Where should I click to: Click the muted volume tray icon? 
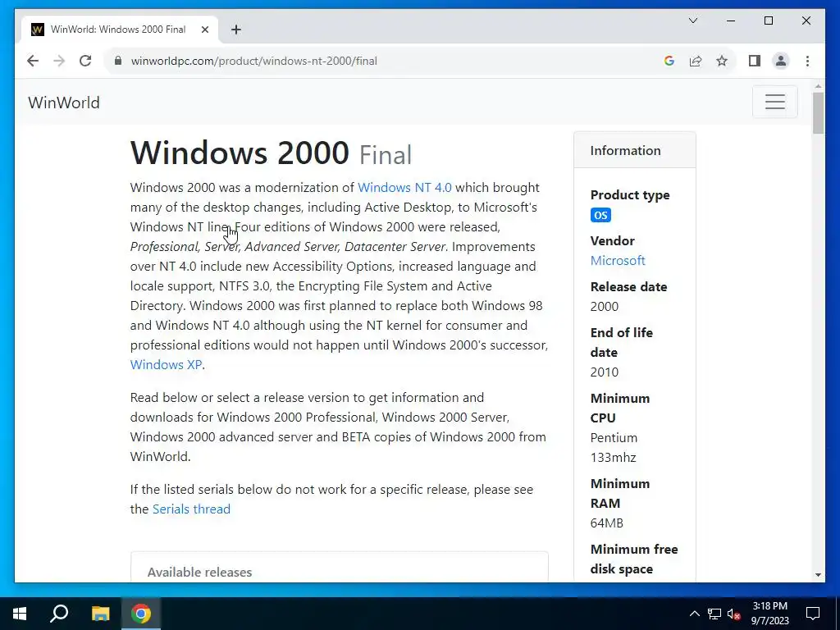coord(733,614)
